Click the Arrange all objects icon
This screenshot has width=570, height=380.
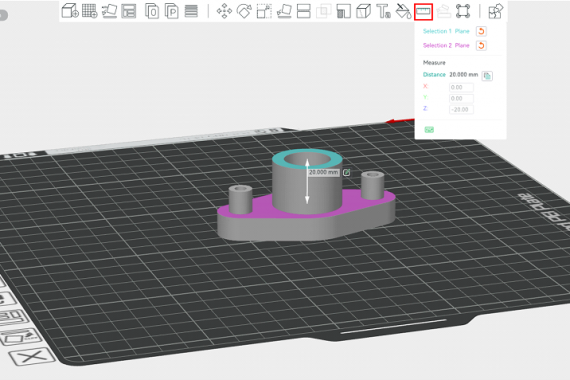129,11
